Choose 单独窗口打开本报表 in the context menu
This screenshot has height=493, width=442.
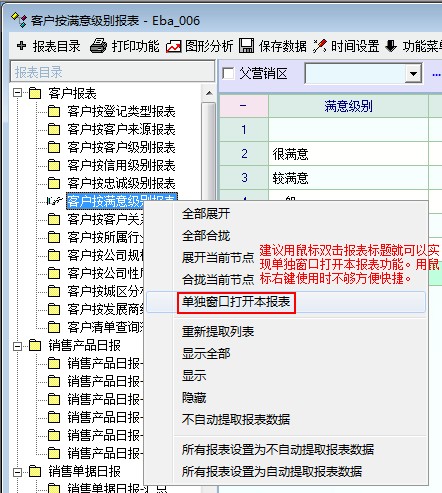tap(236, 302)
